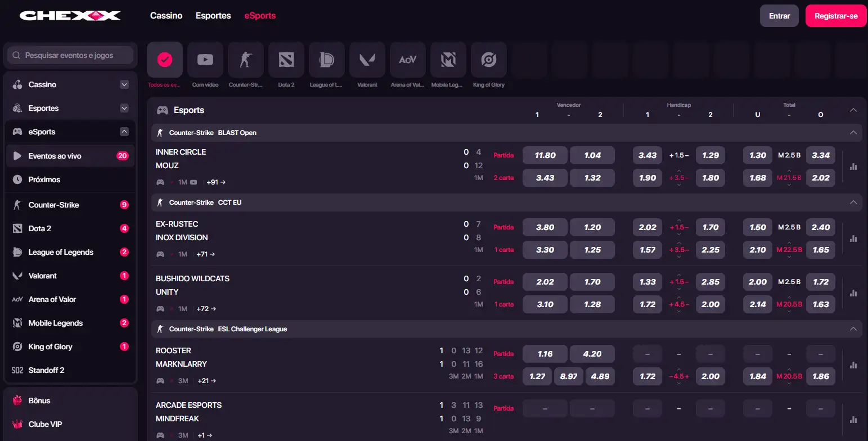Open Valorant in the sidebar menu
Image resolution: width=868 pixels, height=441 pixels.
70,276
